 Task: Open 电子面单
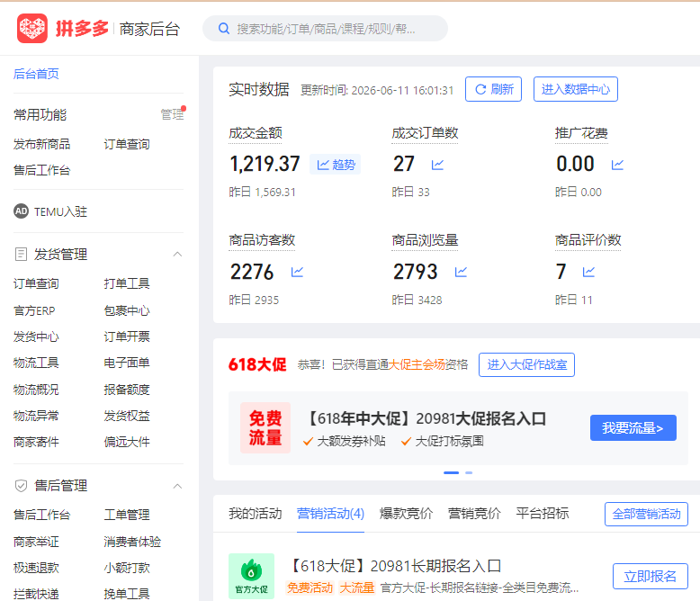pos(127,363)
